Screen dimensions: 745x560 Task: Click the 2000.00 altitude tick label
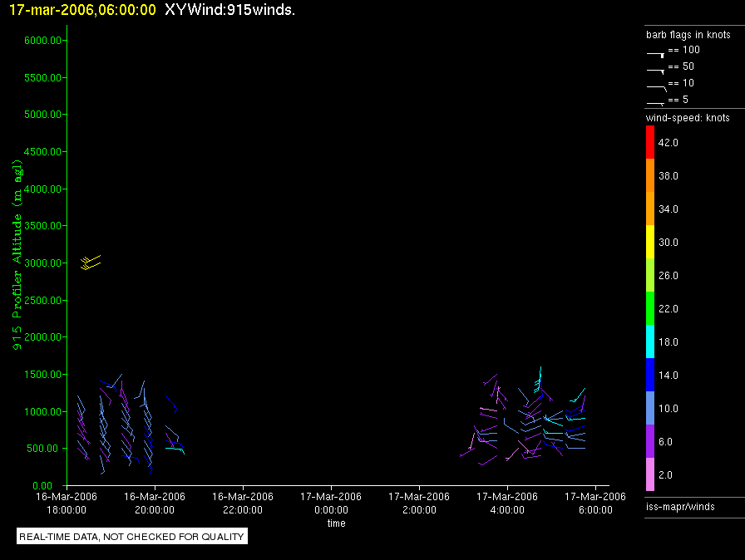42,337
